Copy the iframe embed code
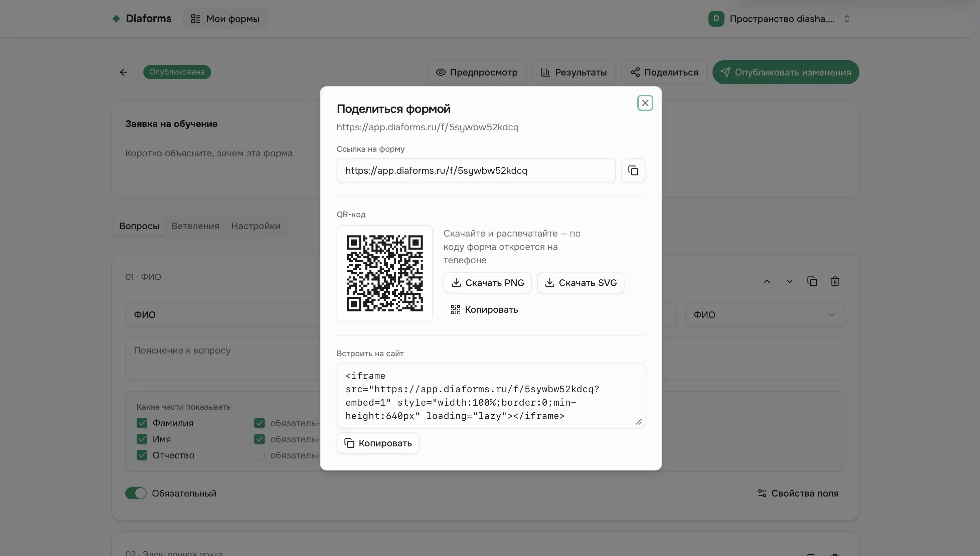The width and height of the screenshot is (980, 556). [378, 443]
